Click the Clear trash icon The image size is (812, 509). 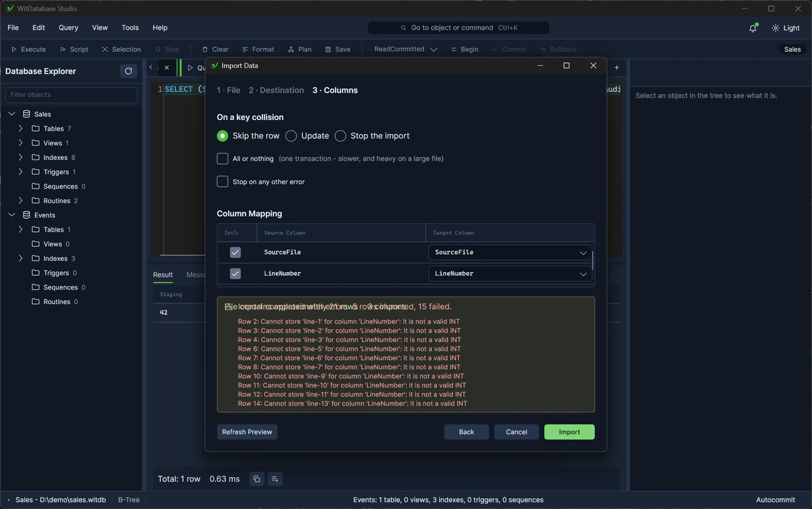(205, 50)
